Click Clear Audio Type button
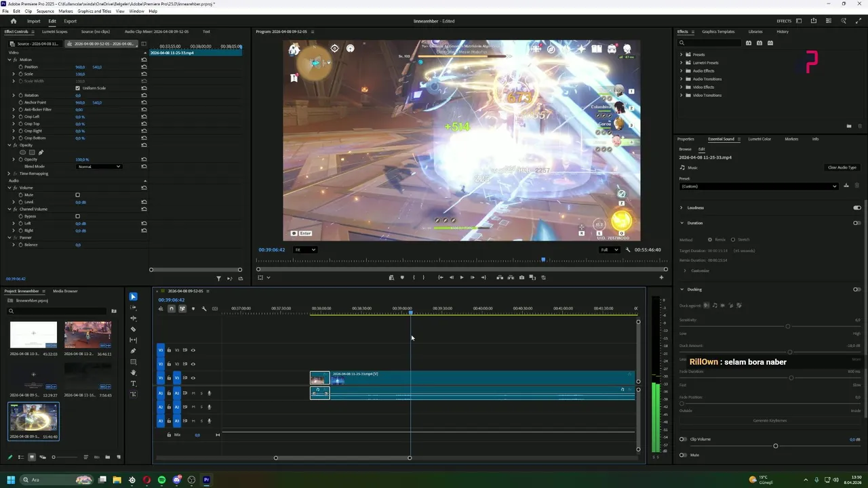 842,167
